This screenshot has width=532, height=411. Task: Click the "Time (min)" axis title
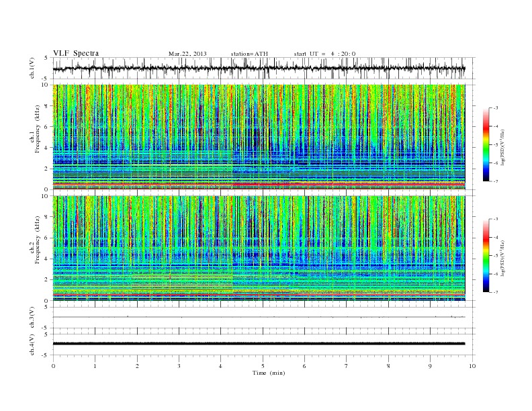269,373
